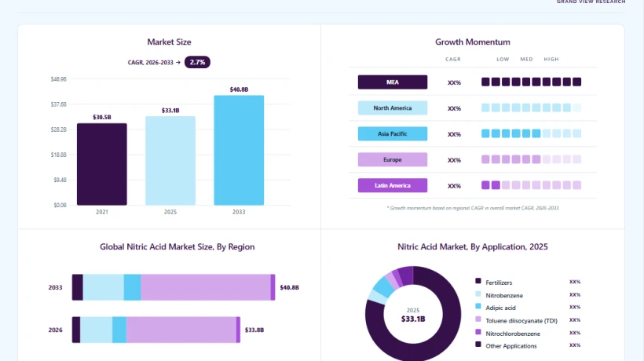Click the 'Fertilizers' legend text
Screen dimensions: 644x361
pyautogui.click(x=499, y=283)
